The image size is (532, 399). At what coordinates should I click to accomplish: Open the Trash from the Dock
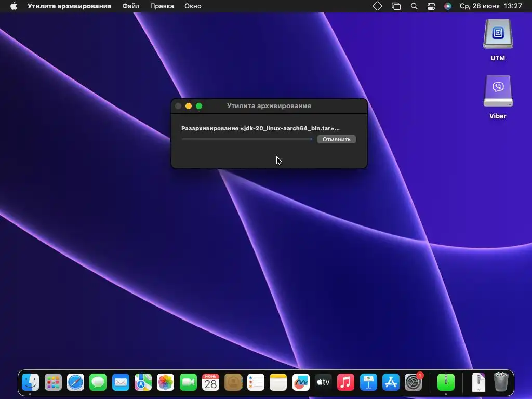(500, 382)
